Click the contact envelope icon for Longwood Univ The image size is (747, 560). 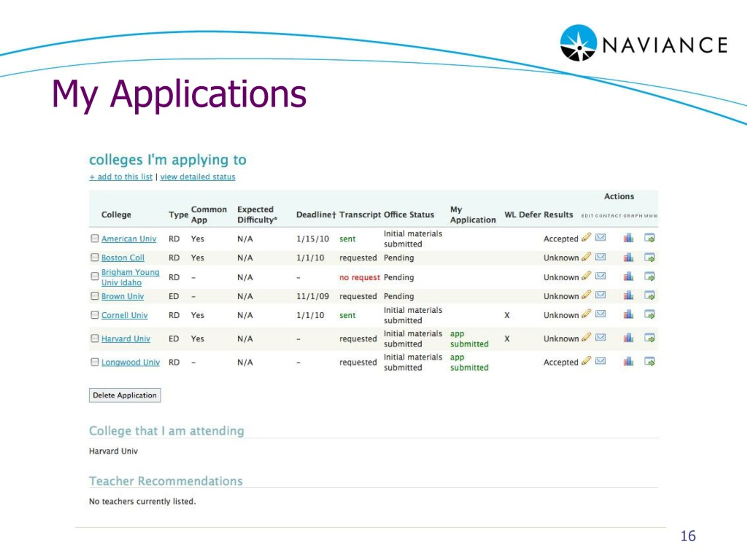point(600,361)
